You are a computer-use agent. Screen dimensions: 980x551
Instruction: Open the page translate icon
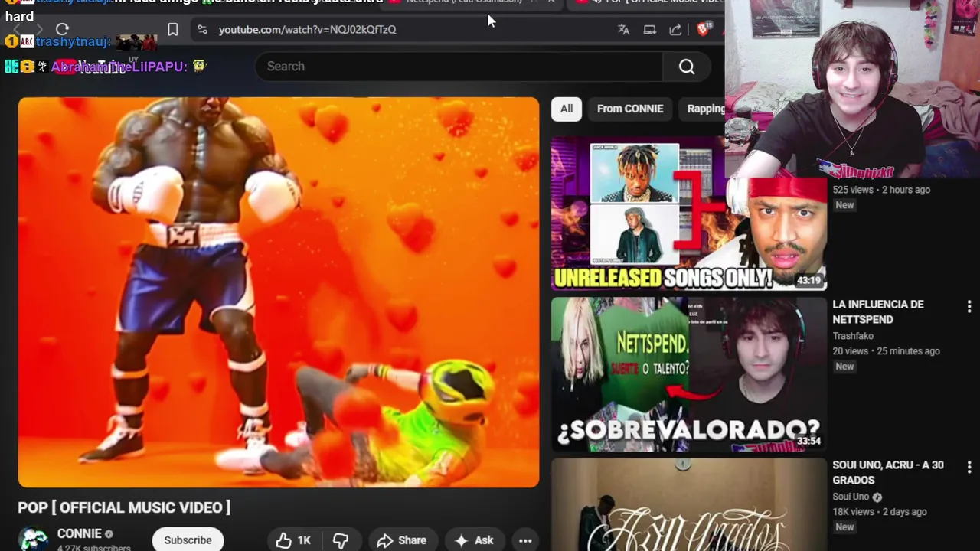coord(623,29)
